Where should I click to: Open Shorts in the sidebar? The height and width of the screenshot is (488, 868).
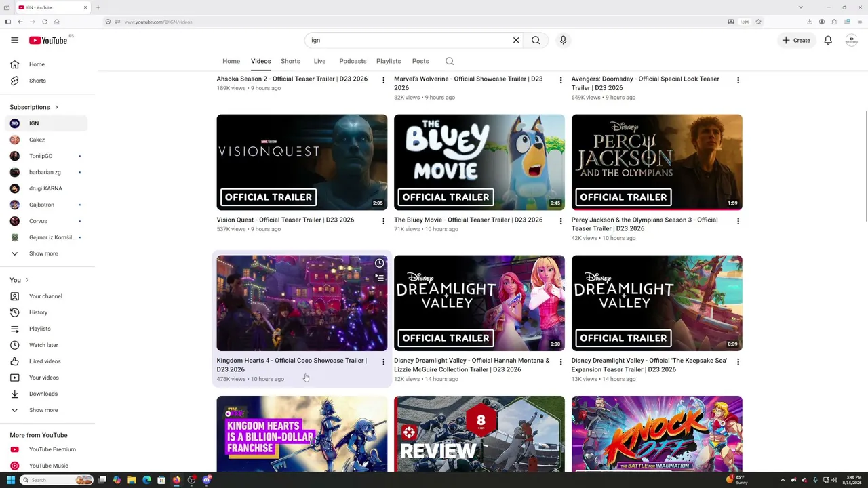tap(47, 81)
